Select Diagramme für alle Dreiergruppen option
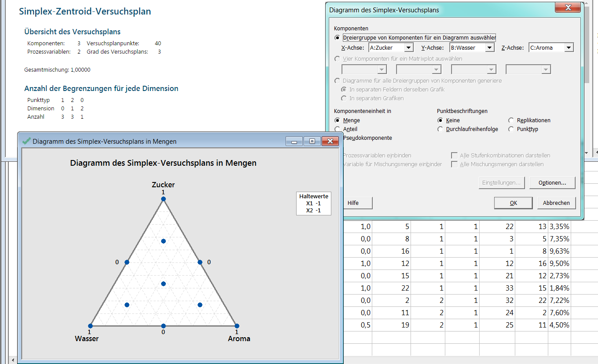Image resolution: width=598 pixels, height=364 pixels. (x=338, y=81)
